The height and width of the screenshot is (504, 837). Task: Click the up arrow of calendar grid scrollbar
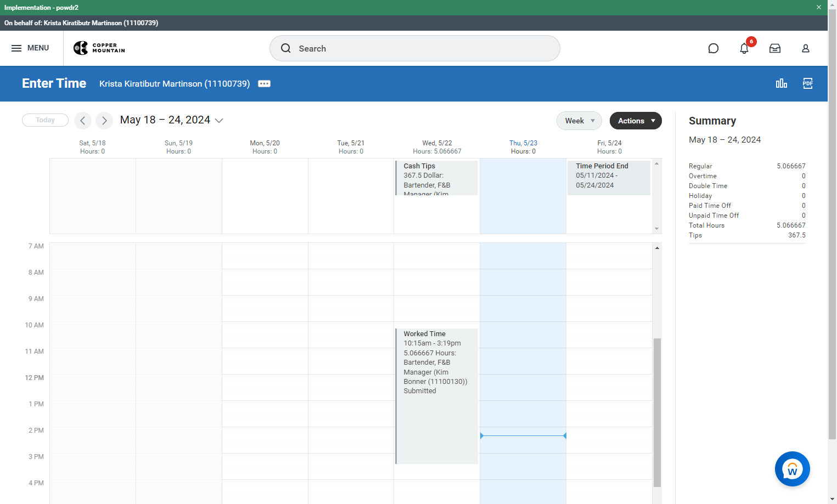coord(657,248)
